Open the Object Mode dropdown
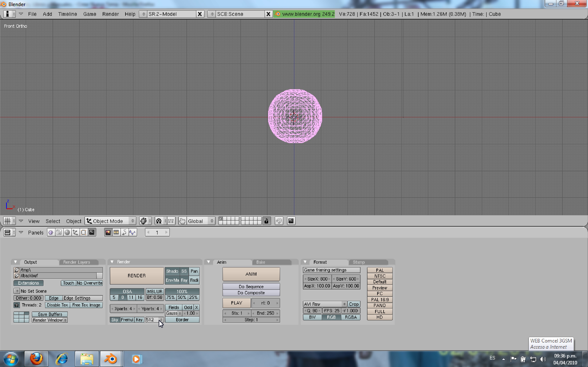This screenshot has width=588, height=367. pos(110,221)
